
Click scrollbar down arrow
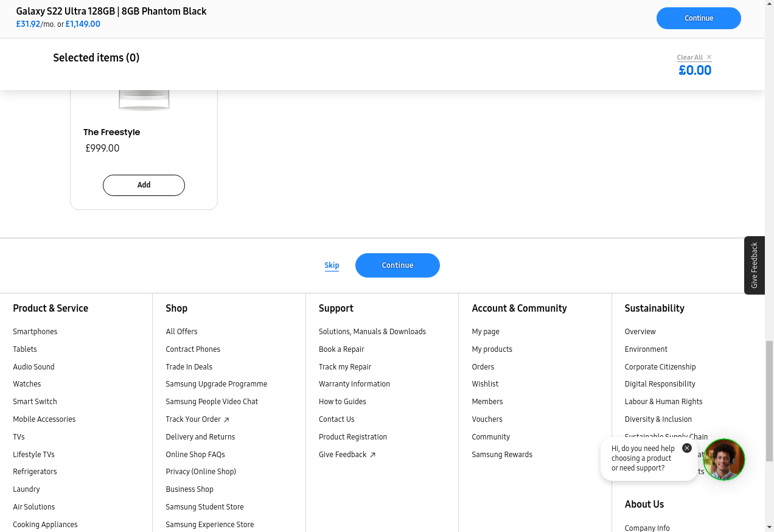tap(769, 527)
